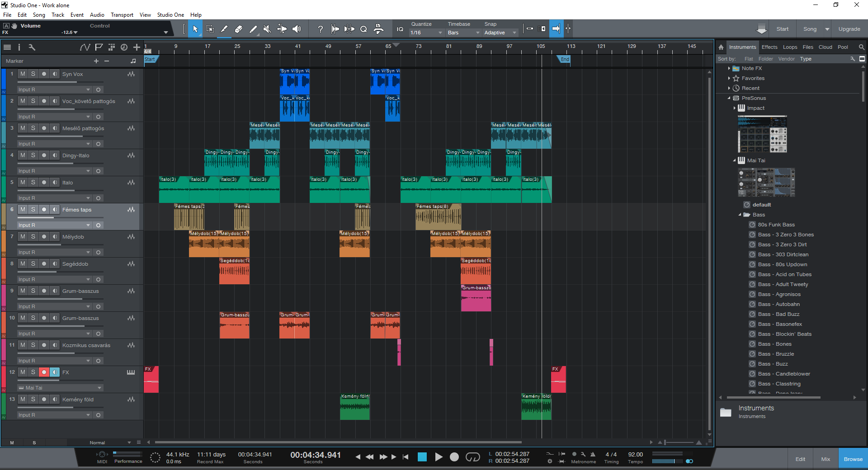Select the Listen speaker tool
This screenshot has width=868, height=470.
pos(297,29)
